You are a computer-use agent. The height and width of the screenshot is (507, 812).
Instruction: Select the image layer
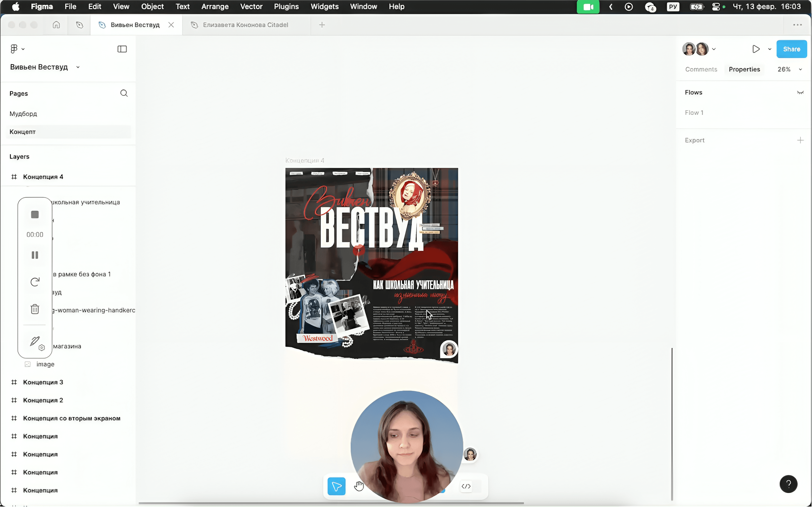pyautogui.click(x=45, y=364)
